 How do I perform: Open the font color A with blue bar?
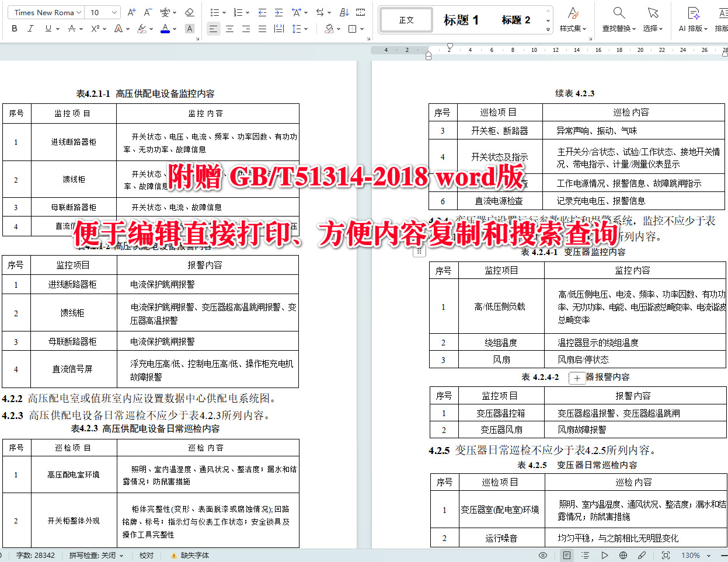[165, 29]
